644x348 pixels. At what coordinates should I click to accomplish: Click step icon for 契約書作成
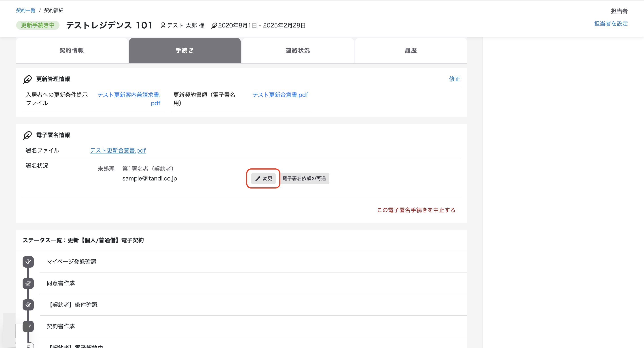click(x=28, y=326)
